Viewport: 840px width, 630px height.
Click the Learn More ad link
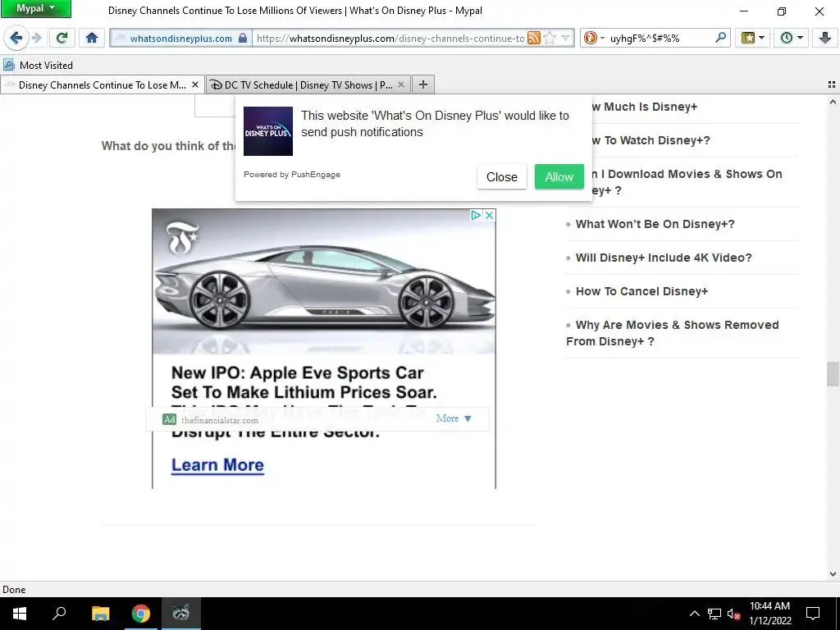click(217, 465)
